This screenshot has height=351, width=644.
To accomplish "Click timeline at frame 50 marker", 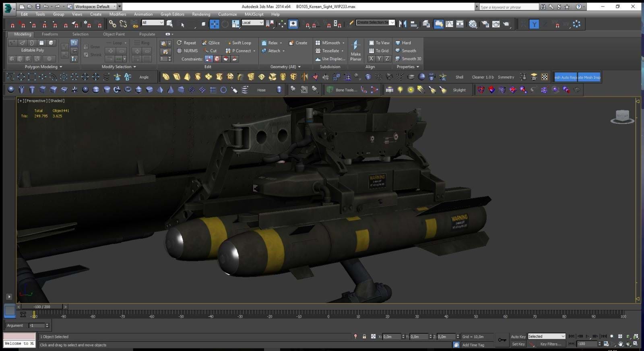I will pyautogui.click(x=476, y=316).
